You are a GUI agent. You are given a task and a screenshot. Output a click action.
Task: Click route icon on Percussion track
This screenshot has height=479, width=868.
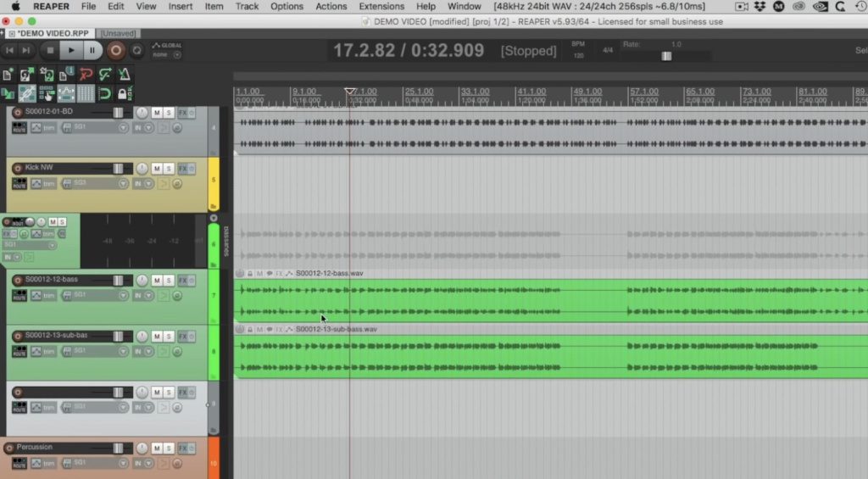19,463
